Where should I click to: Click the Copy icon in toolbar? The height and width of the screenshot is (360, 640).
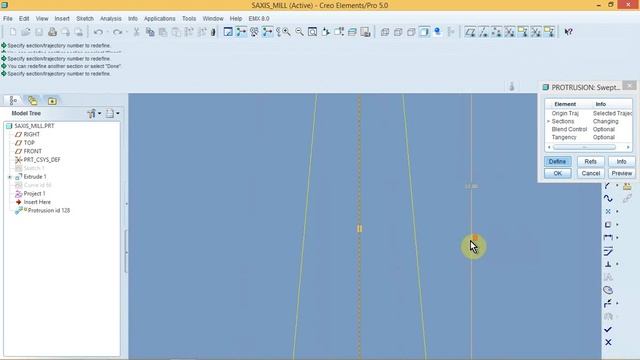coord(150,32)
